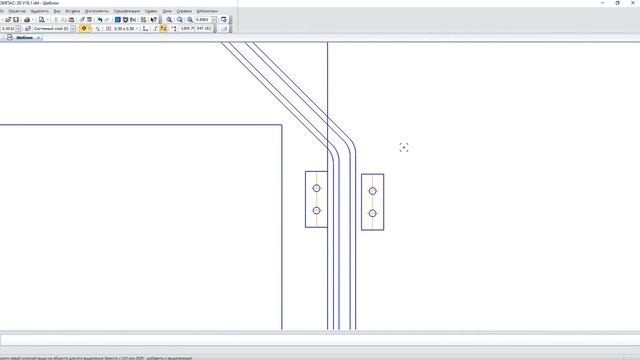Toggle the highlighted snaps button
Image resolution: width=640 pixels, height=360 pixels.
pyautogui.click(x=84, y=29)
